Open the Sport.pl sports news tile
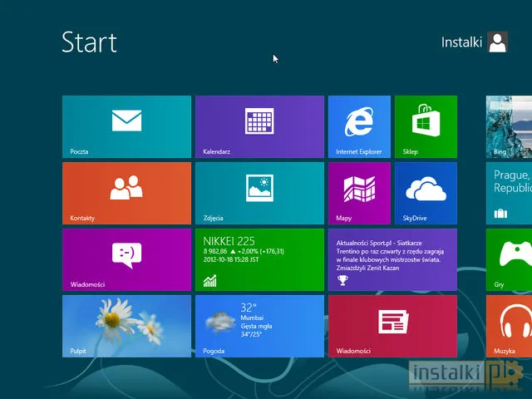Viewport: 532px width, 399px height. coord(392,259)
